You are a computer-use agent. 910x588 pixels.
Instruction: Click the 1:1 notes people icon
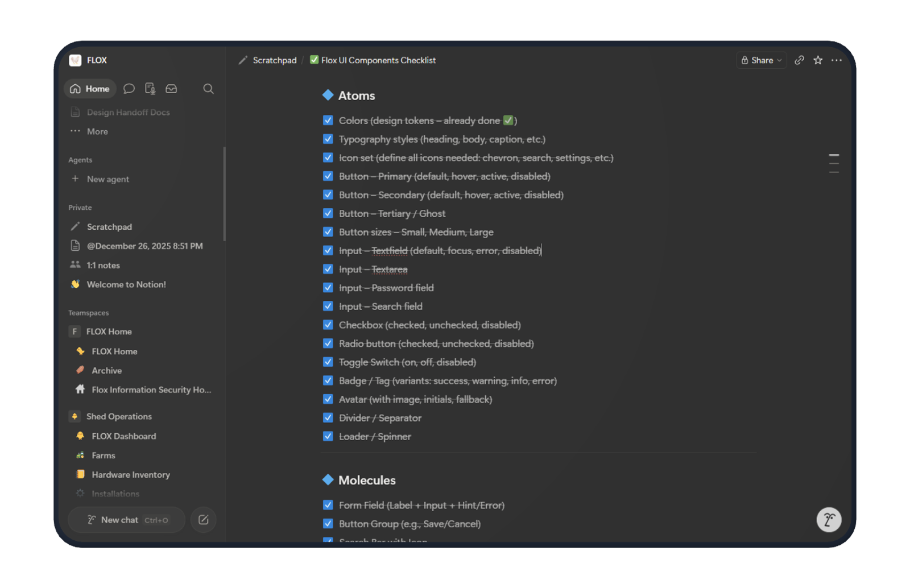tap(75, 264)
